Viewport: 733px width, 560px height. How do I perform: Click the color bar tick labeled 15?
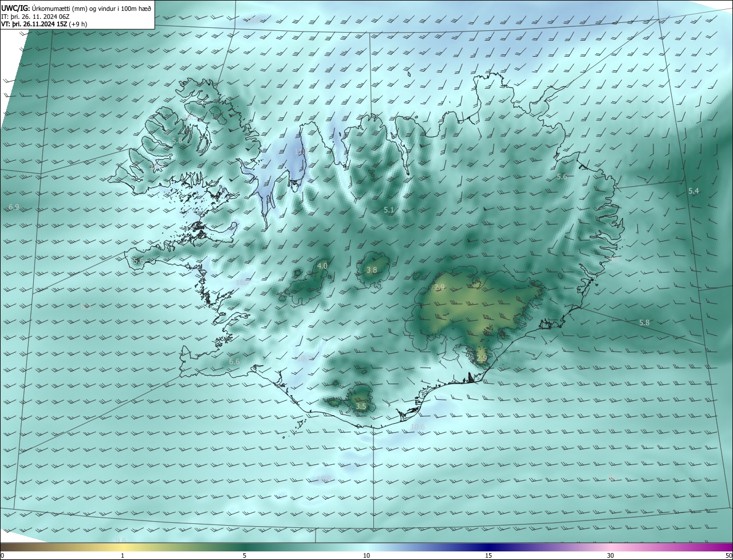point(488,555)
